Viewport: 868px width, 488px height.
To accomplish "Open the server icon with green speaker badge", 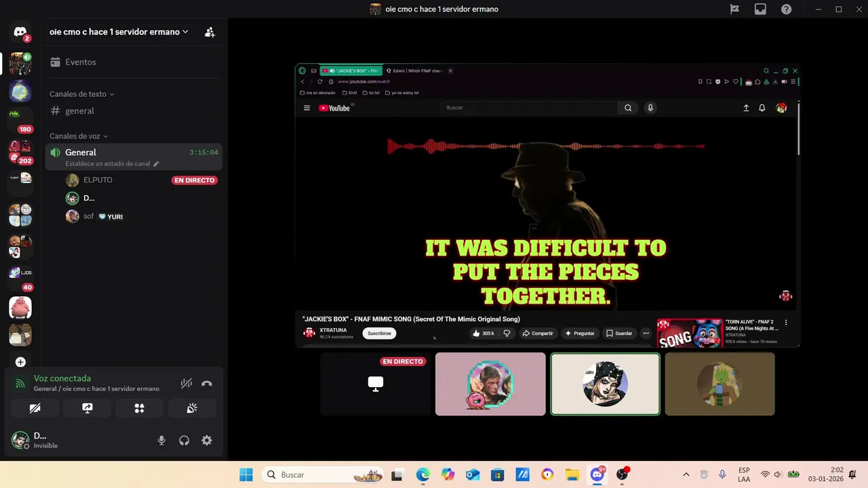I will point(20,64).
